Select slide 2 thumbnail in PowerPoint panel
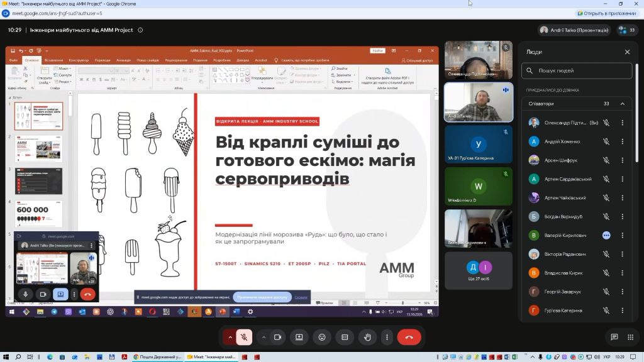This screenshot has height=362, width=644. tap(38, 149)
